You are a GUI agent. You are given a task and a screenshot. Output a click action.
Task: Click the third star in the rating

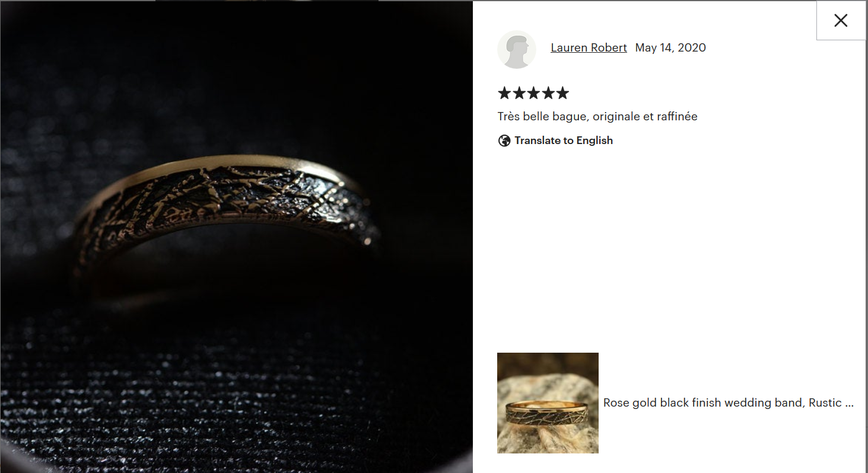pyautogui.click(x=533, y=93)
